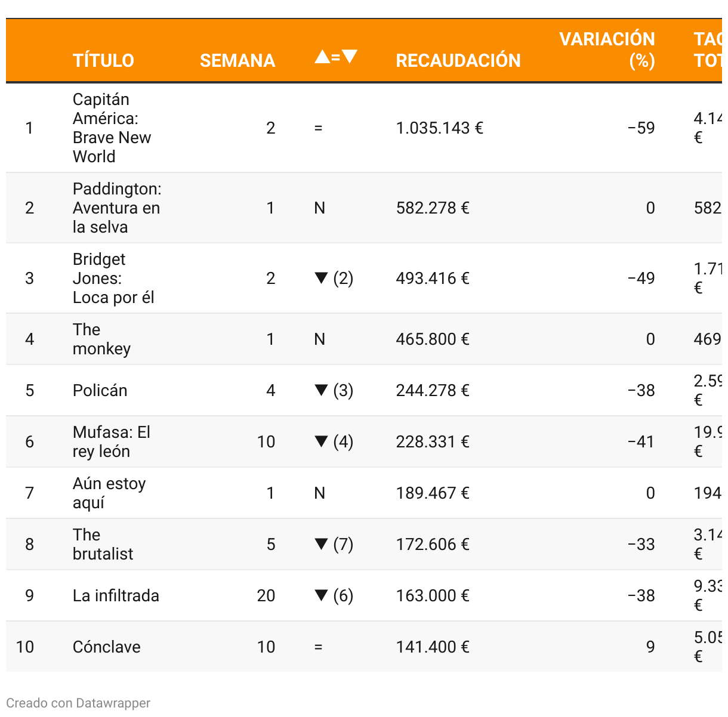The width and height of the screenshot is (728, 717).
Task: Click the VARIACIÓN (%) column header
Action: (x=607, y=50)
